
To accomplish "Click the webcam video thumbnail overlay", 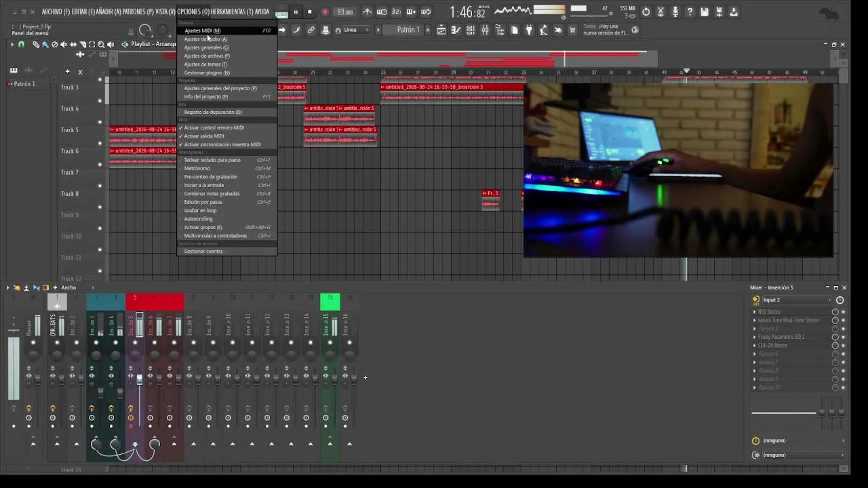I will 678,170.
